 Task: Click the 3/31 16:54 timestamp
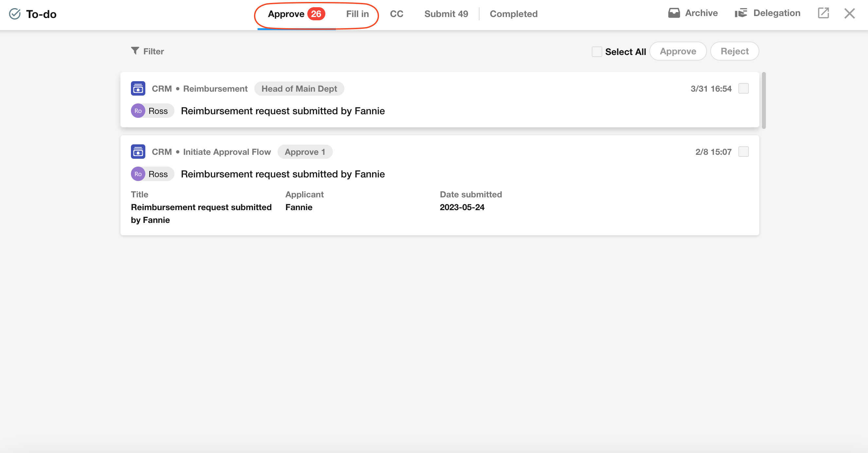point(711,89)
